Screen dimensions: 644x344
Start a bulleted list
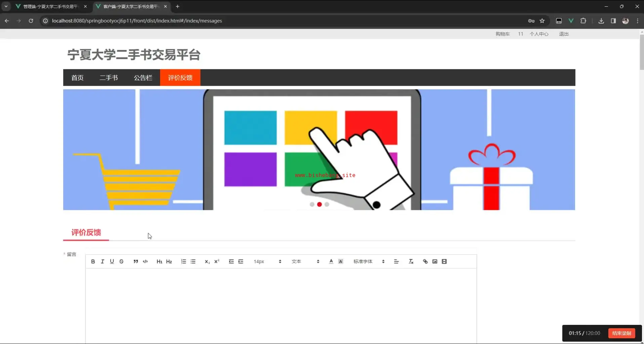193,261
